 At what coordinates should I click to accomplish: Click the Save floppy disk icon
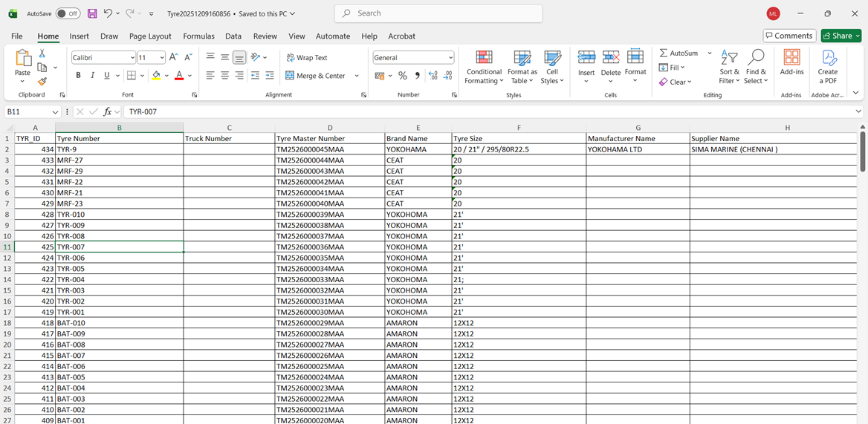pos(92,13)
